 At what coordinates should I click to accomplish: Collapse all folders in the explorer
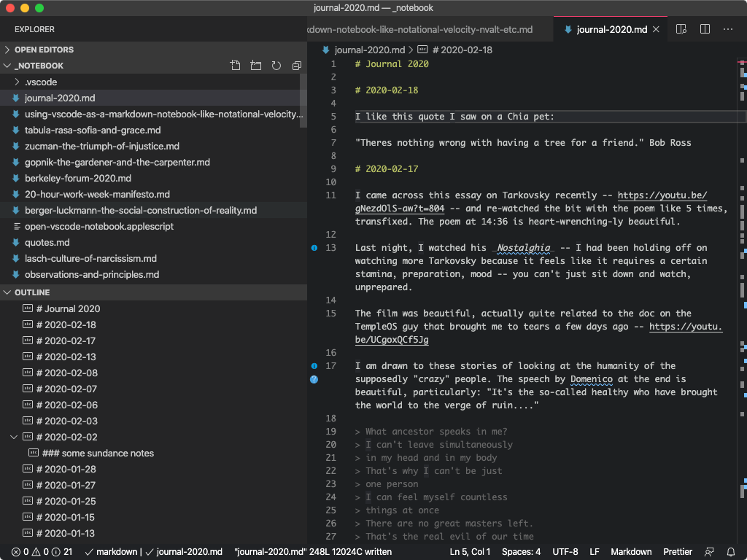click(296, 65)
